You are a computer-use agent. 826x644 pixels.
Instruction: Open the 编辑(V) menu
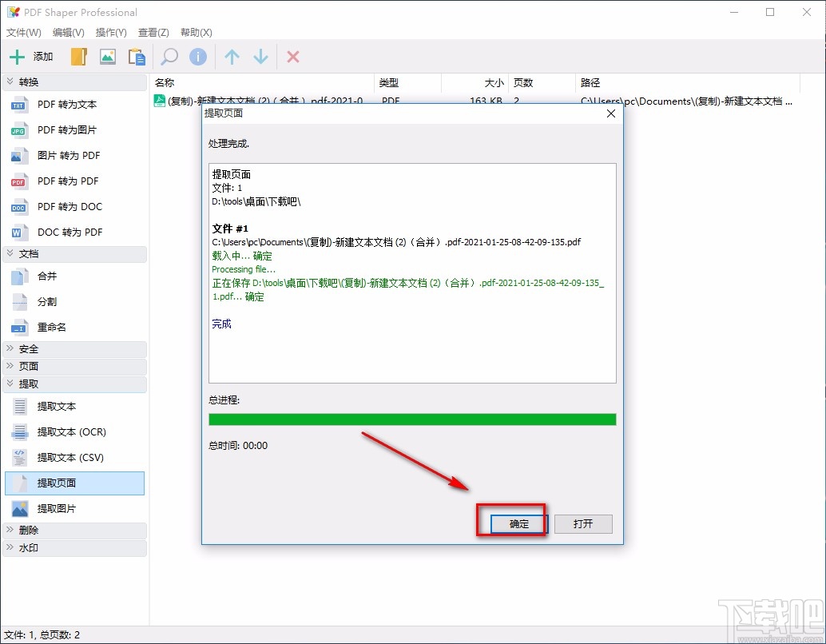tap(69, 33)
